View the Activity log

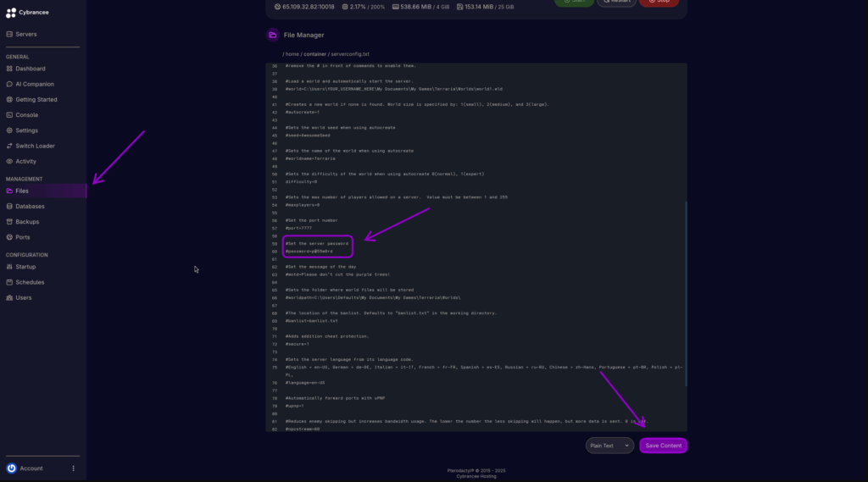21,162
